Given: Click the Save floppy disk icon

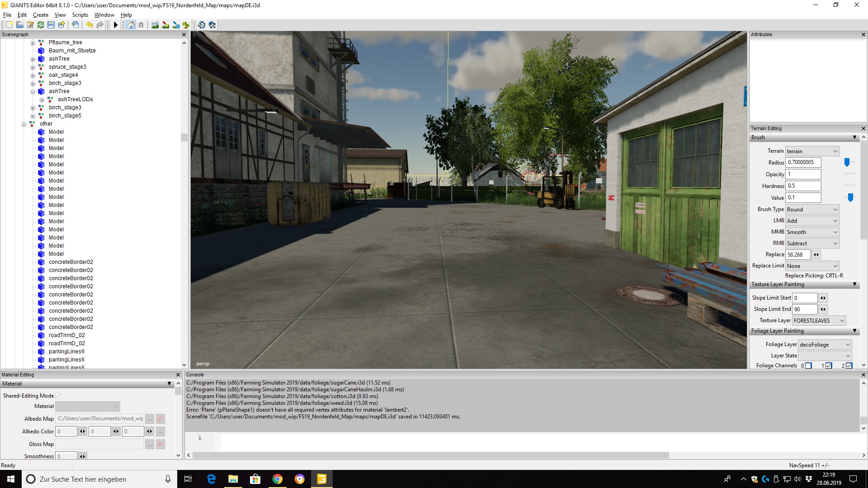Looking at the screenshot, I should point(51,25).
